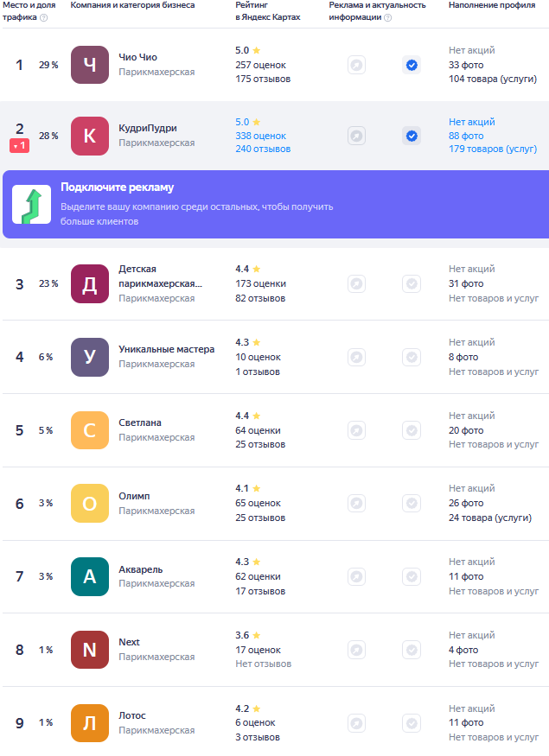This screenshot has width=549, height=756.
Task: Click the Светлана orange avatar icon
Action: coord(90,430)
